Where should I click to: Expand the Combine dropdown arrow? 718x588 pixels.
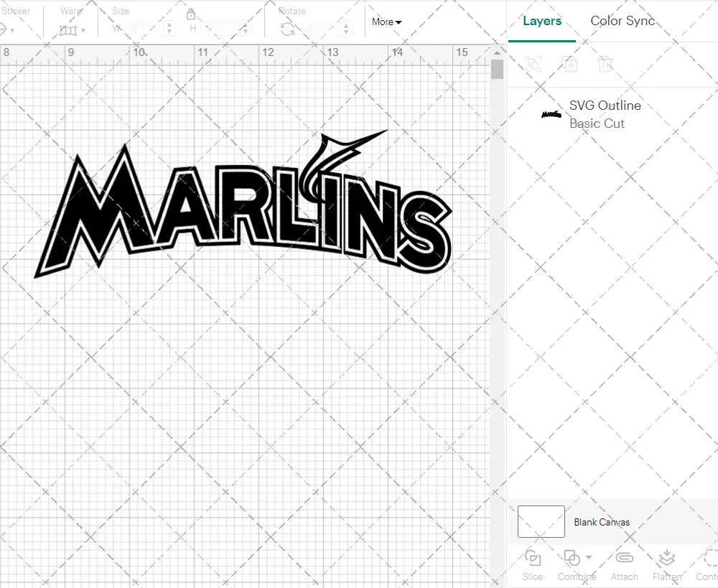pos(589,558)
